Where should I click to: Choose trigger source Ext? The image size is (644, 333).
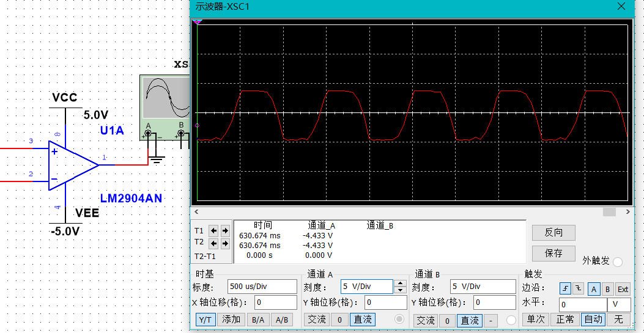(x=623, y=289)
